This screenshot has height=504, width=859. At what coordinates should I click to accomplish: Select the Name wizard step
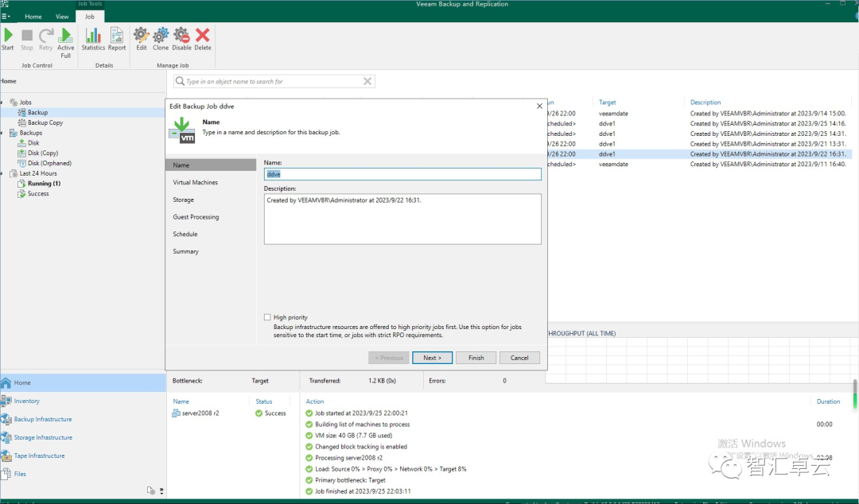(x=211, y=165)
